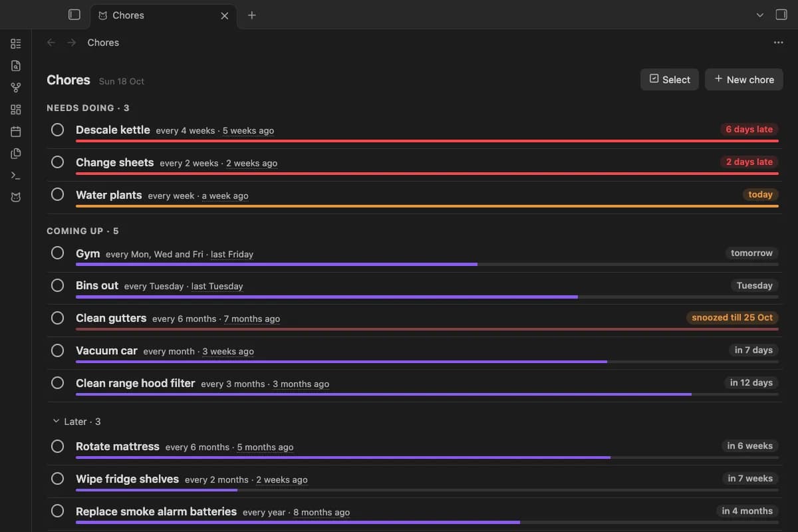Click the red Descale kettle progress bar

[x=427, y=141]
